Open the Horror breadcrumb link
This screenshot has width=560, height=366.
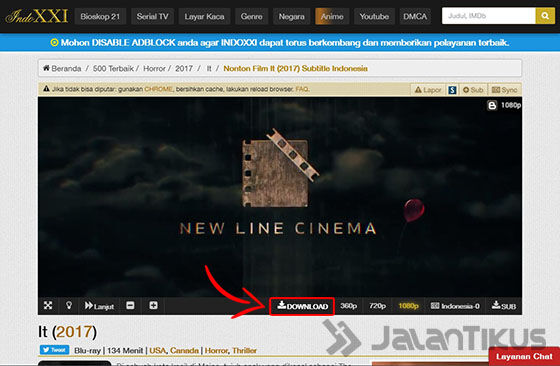coord(154,68)
